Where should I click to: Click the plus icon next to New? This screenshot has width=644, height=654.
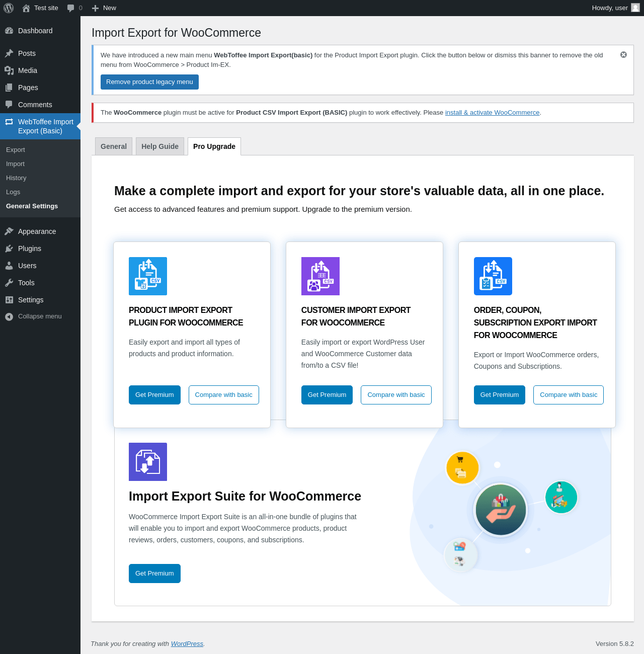[x=95, y=8]
